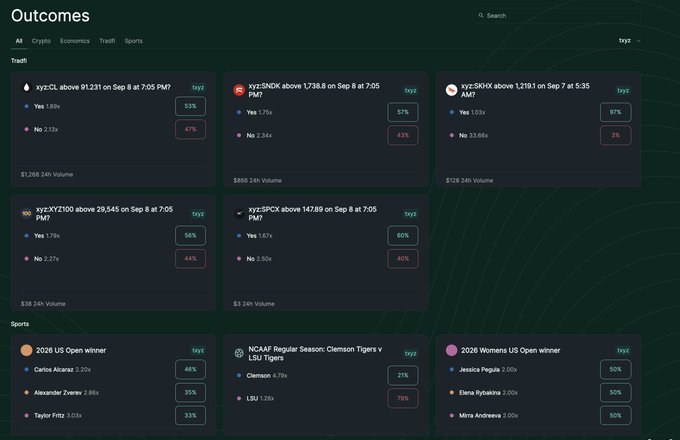Click the xyz:SPCX logo icon
680x440 pixels.
click(239, 213)
